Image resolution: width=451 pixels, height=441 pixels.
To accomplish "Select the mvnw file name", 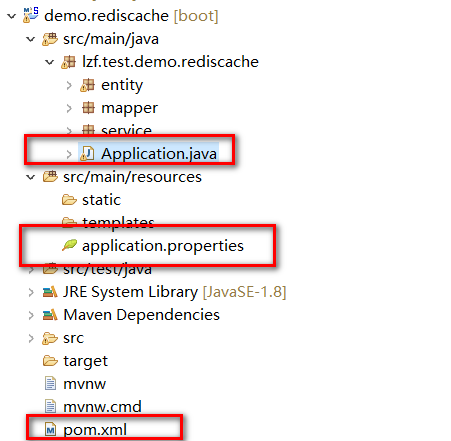I will (x=85, y=384).
